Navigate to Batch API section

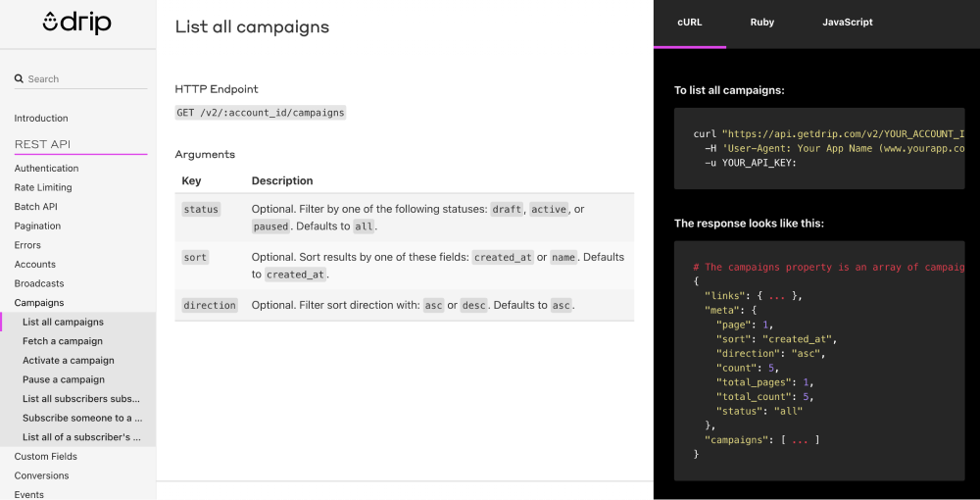click(35, 207)
